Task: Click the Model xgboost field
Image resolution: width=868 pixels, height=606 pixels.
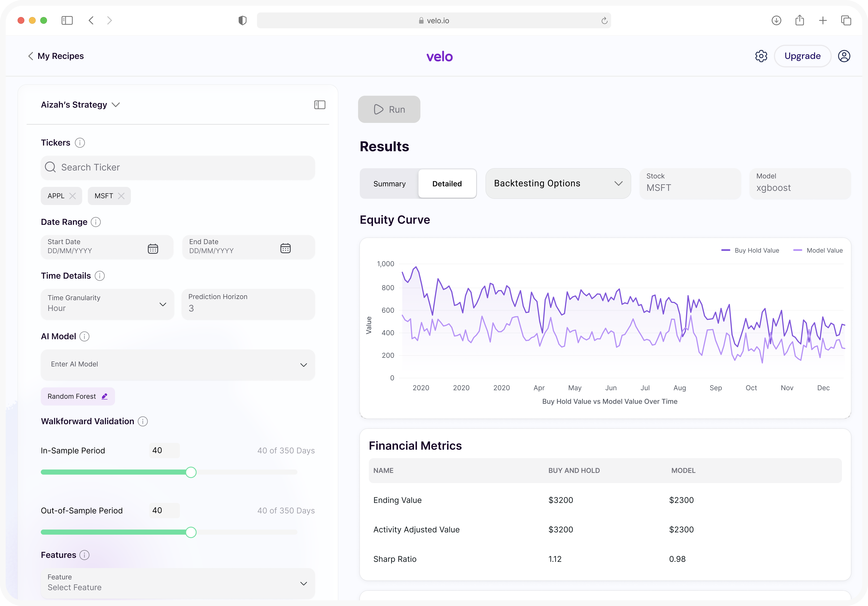Action: pos(800,184)
